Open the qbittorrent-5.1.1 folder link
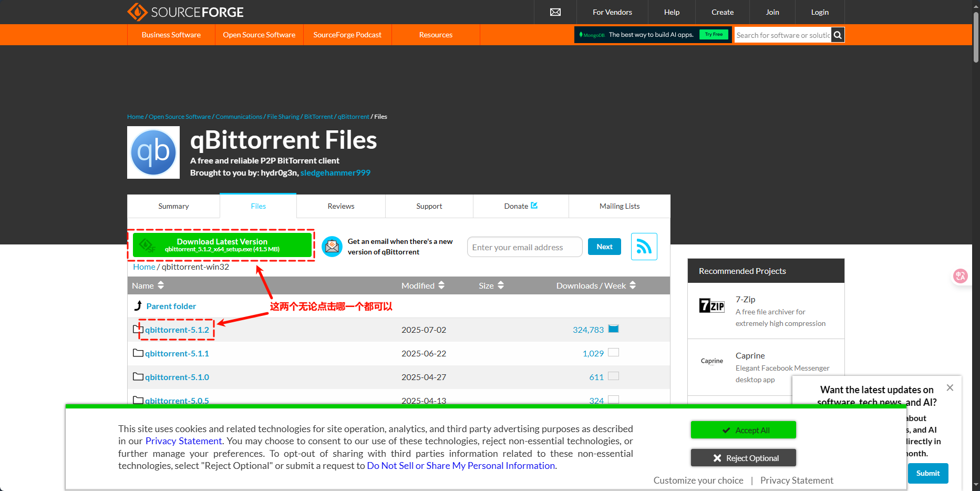Image resolution: width=980 pixels, height=491 pixels. (x=177, y=353)
